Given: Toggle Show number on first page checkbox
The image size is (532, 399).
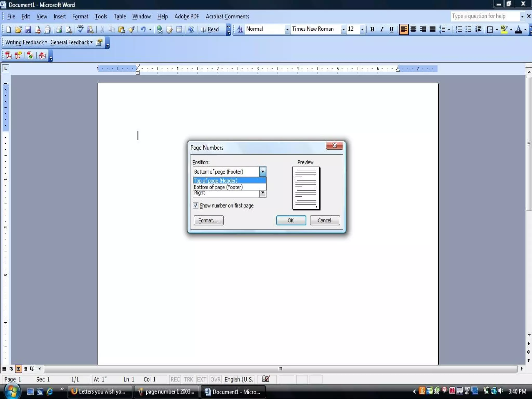Looking at the screenshot, I should (196, 205).
